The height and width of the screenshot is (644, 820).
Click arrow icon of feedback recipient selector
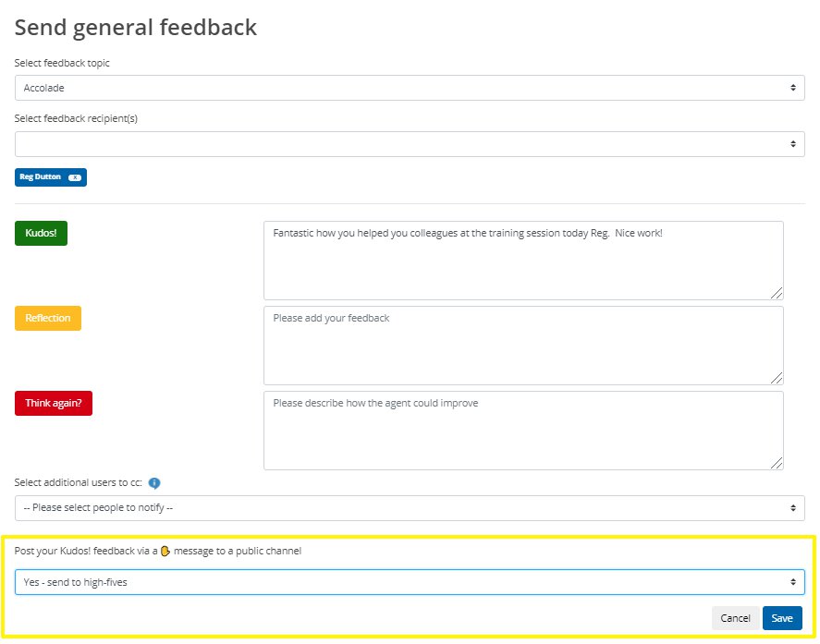(x=793, y=144)
